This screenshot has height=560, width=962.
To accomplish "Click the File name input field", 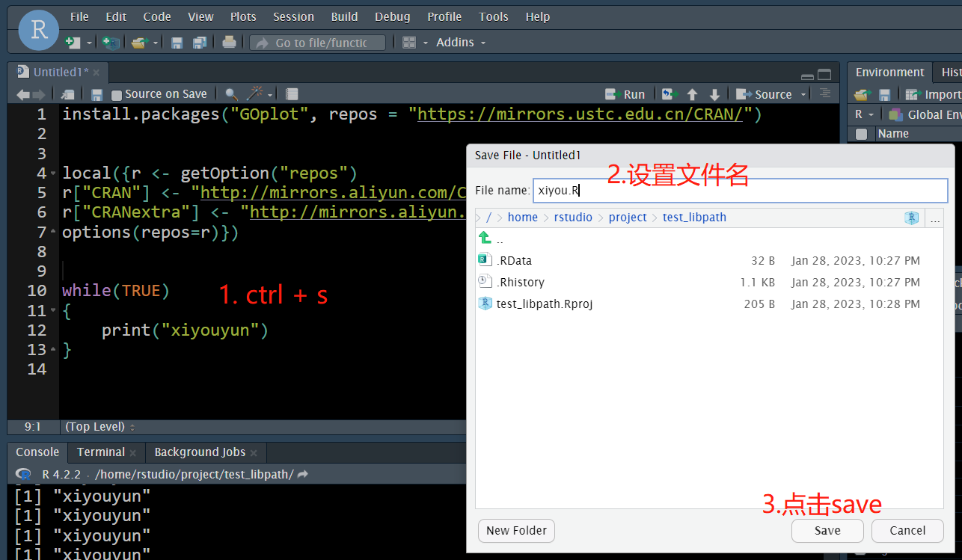I will [x=741, y=191].
